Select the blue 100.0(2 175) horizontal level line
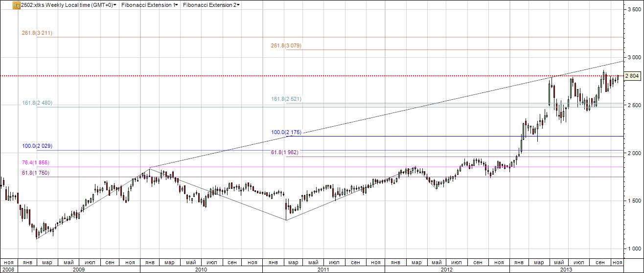The width and height of the screenshot is (644, 273). click(x=454, y=136)
